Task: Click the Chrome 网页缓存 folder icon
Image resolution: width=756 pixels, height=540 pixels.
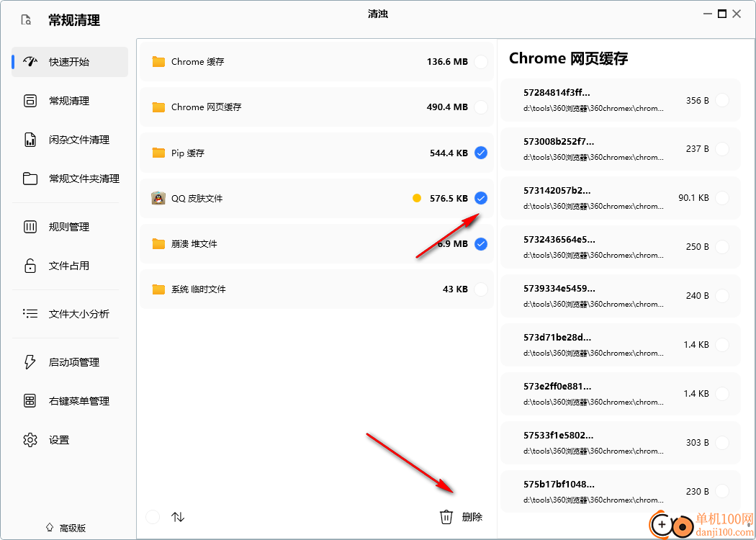Action: 158,107
